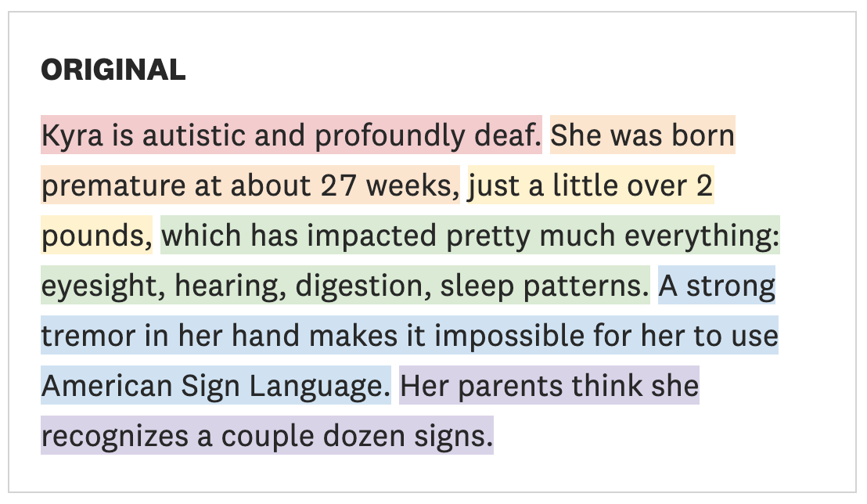
Task: Click "couple dozen signs." in purple highlight
Action: click(x=357, y=436)
